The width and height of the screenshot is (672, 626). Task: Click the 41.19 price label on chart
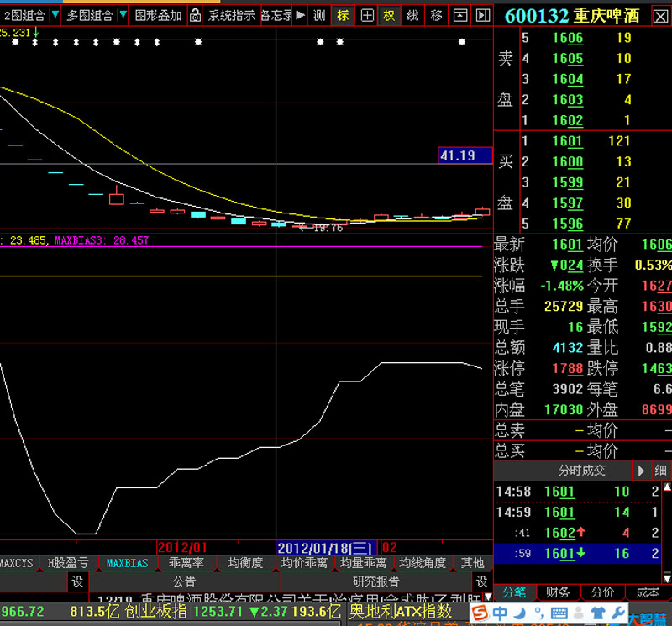(465, 155)
